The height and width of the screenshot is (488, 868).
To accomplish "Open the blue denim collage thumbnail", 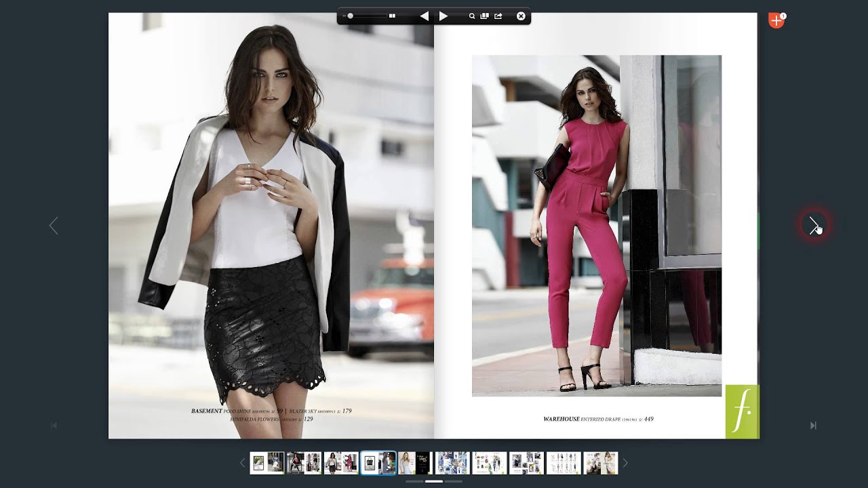I will [452, 463].
